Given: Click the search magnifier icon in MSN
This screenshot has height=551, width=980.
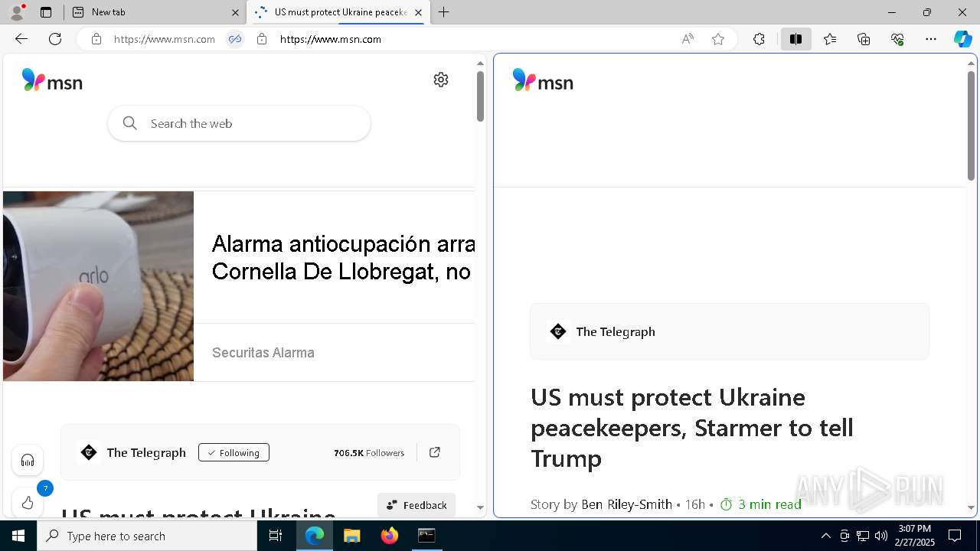Looking at the screenshot, I should [x=130, y=123].
